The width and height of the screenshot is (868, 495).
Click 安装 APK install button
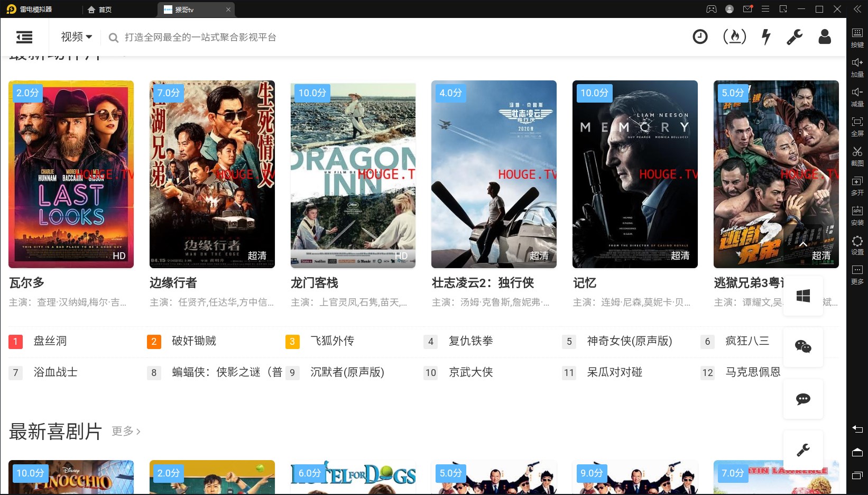click(857, 215)
